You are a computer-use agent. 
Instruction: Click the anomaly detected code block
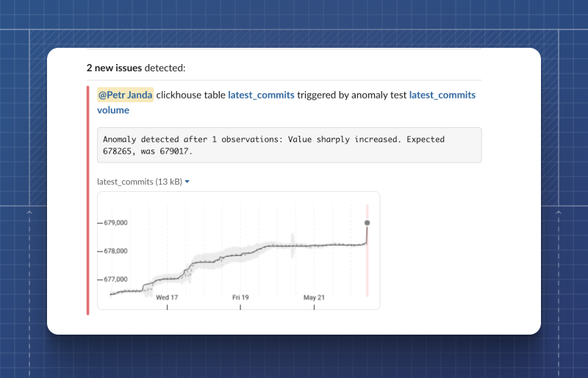click(290, 145)
